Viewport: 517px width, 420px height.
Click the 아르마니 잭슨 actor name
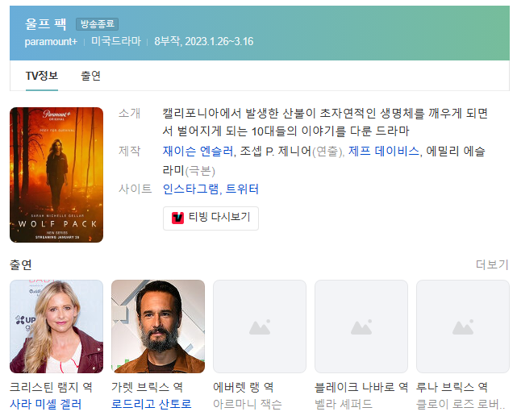pos(248,404)
